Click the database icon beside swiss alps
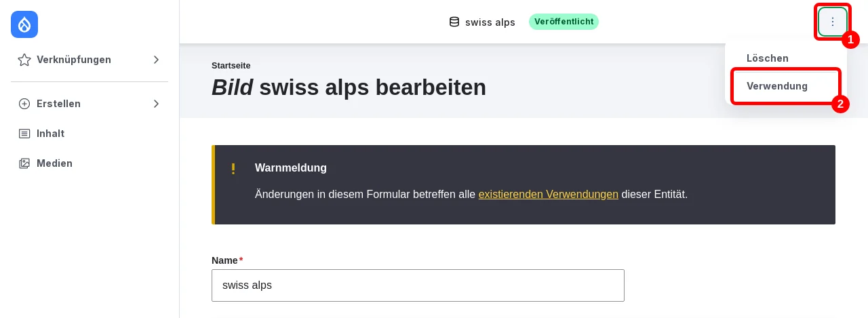 [454, 22]
